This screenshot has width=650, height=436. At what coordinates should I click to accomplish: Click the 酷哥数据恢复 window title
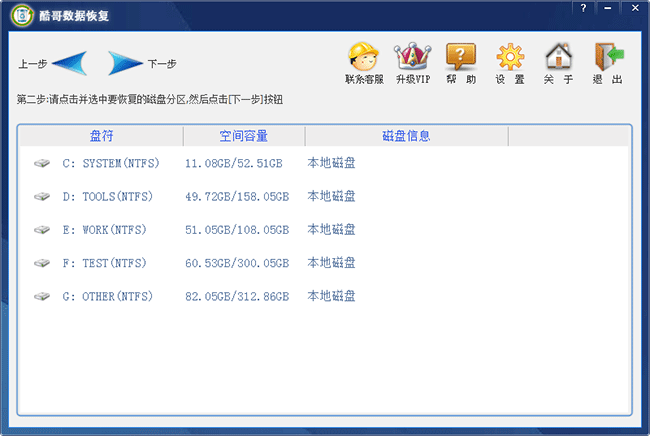click(x=74, y=16)
